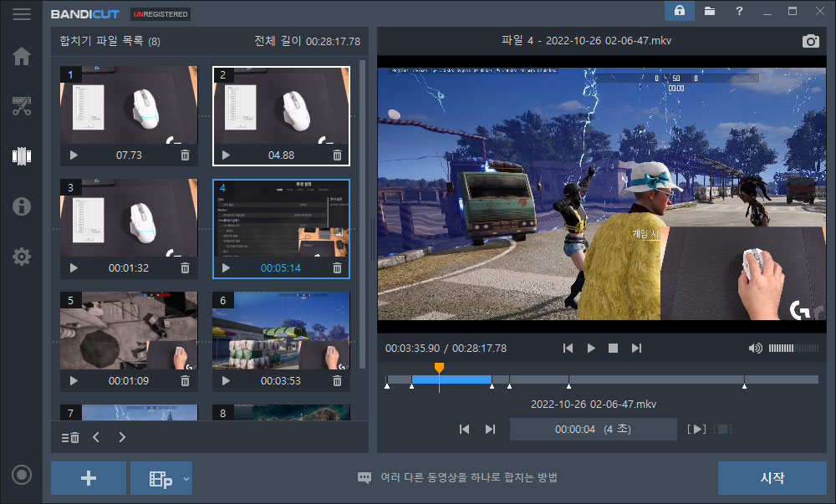Take a snapshot with camera icon

(810, 41)
